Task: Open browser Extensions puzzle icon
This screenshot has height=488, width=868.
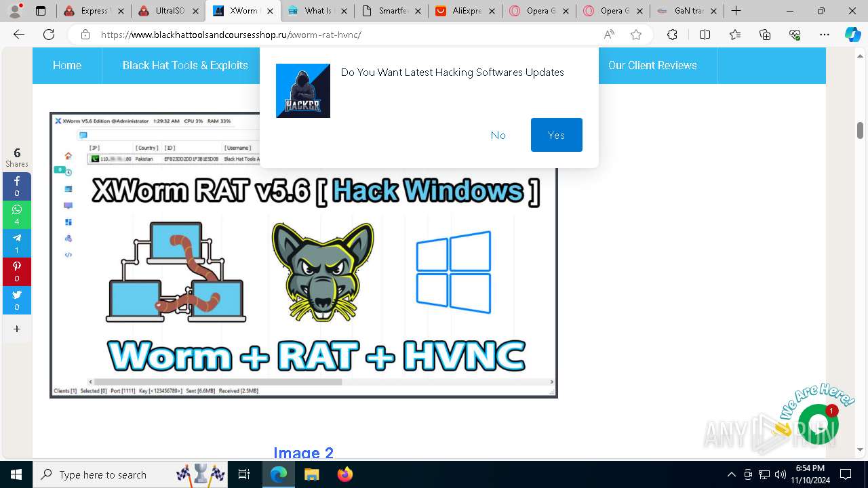Action: [672, 35]
